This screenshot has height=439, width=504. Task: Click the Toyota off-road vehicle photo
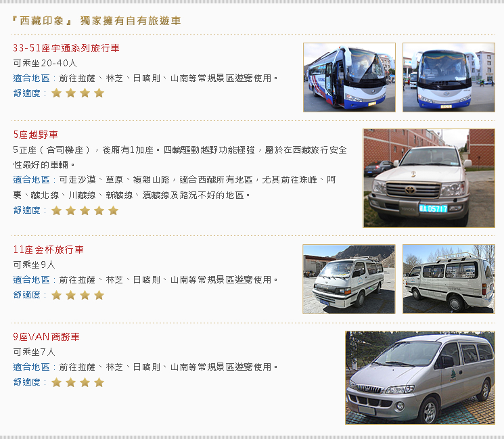pyautogui.click(x=429, y=179)
